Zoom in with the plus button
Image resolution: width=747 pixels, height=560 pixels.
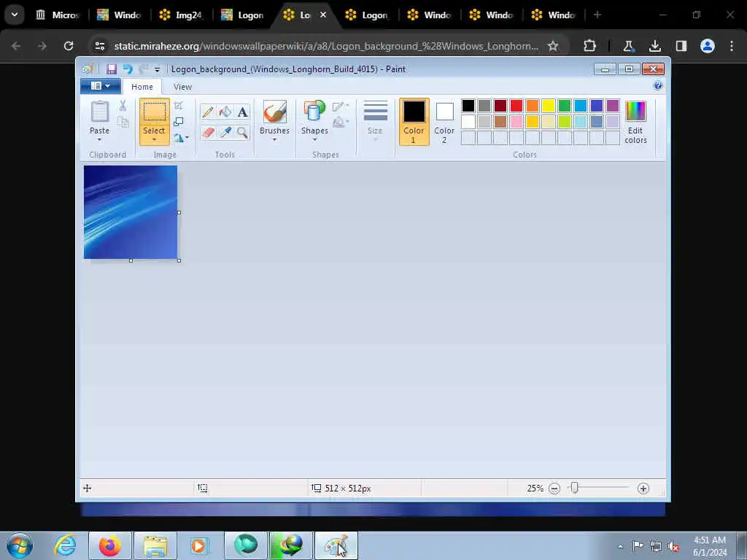[643, 488]
